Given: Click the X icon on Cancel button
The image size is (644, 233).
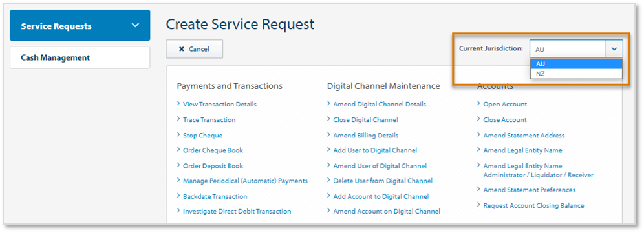Looking at the screenshot, I should pos(182,49).
